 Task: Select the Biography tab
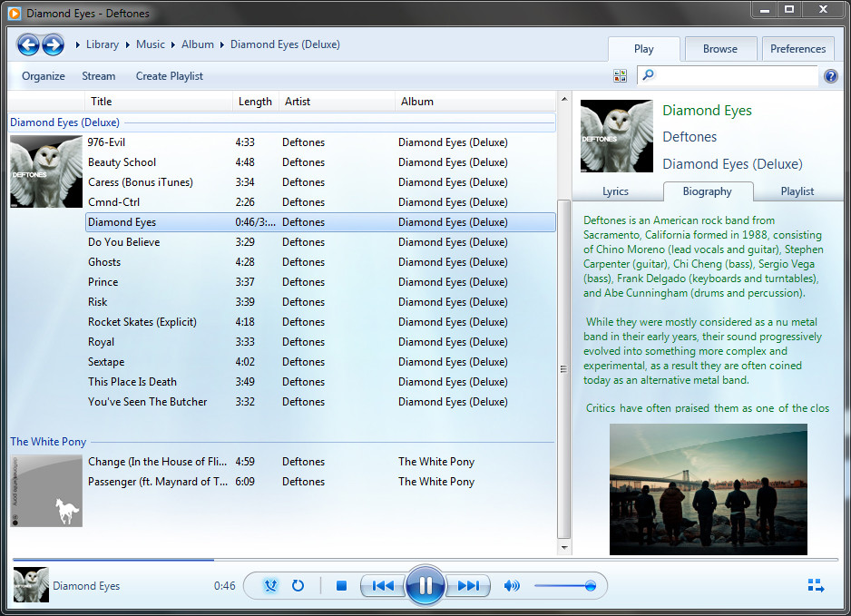coord(707,191)
